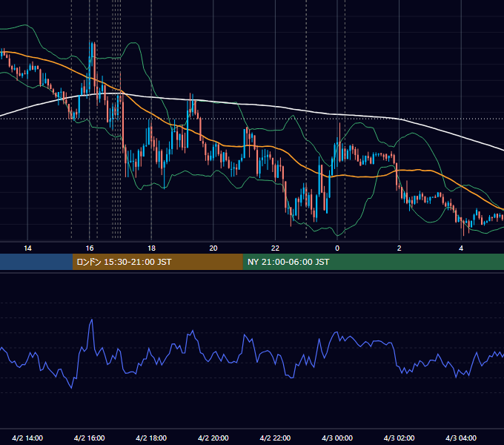This screenshot has width=504, height=445.
Task: Click the hour label 16 on time axis
Action: click(90, 248)
